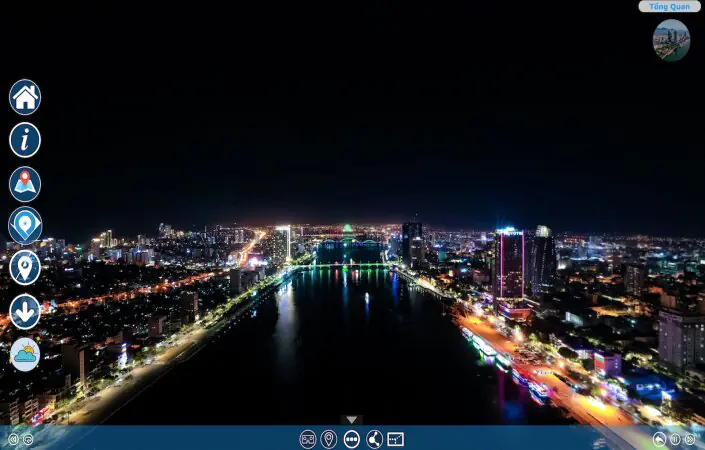705x450 pixels.
Task: Click the dark pin icon with orbit ring
Action: tap(25, 267)
